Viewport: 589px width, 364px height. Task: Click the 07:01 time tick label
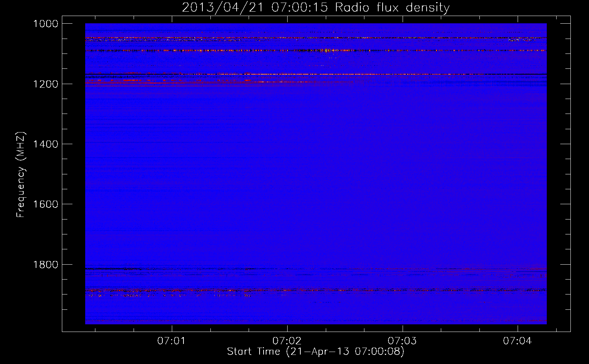[171, 341]
